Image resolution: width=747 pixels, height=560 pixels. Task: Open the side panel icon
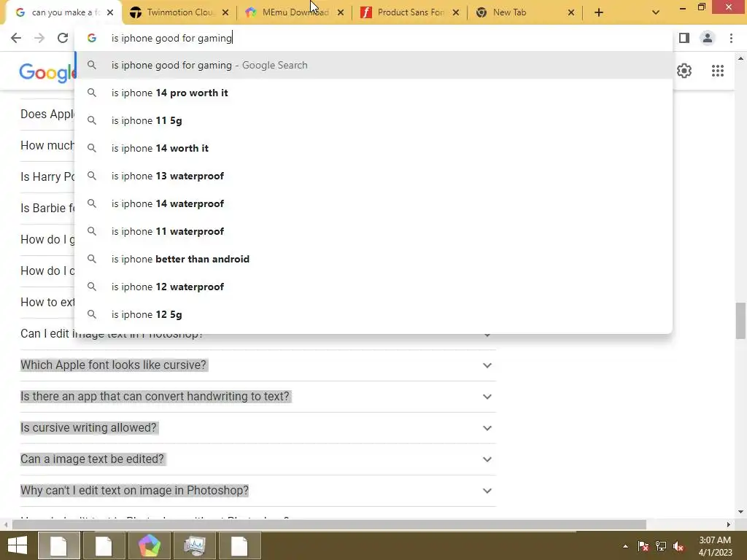pyautogui.click(x=684, y=38)
